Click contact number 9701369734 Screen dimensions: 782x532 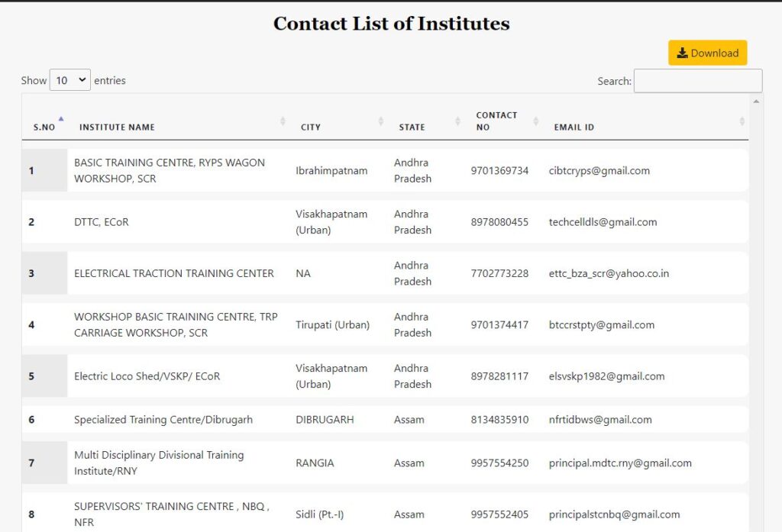pos(499,170)
